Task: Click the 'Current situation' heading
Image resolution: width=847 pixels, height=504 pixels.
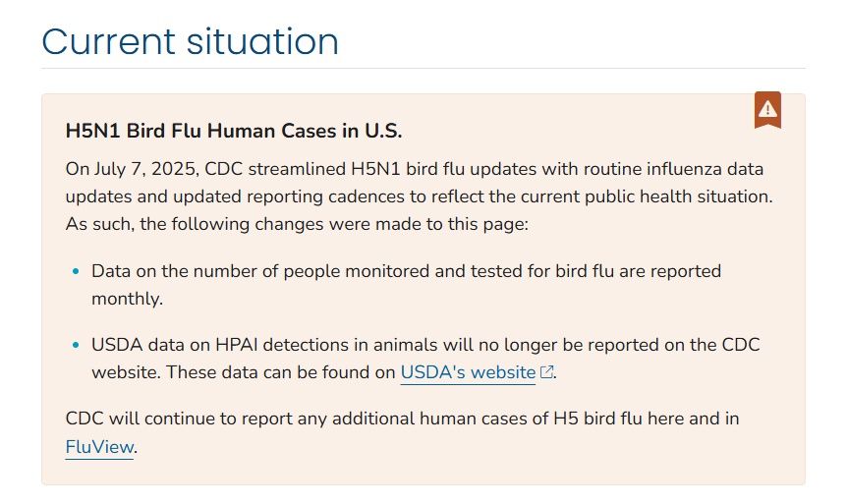Action: (191, 41)
